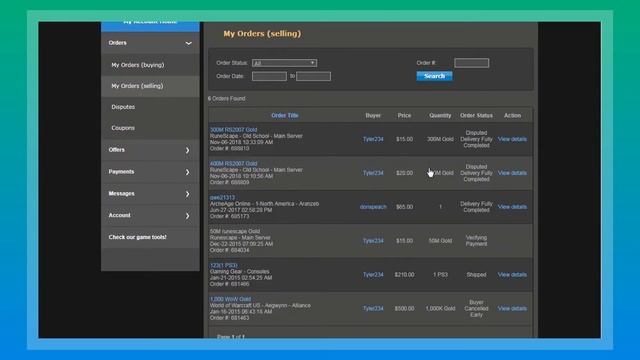Expand the Offers chevron
This screenshot has height=360, width=640.
187,150
